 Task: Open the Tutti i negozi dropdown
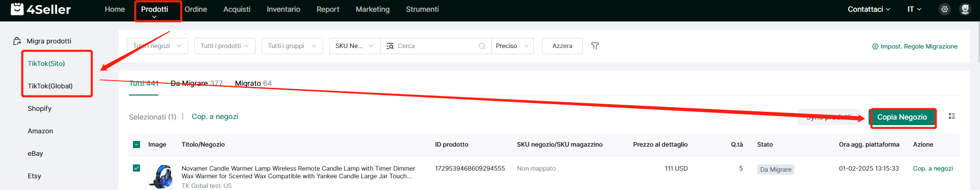pyautogui.click(x=157, y=46)
